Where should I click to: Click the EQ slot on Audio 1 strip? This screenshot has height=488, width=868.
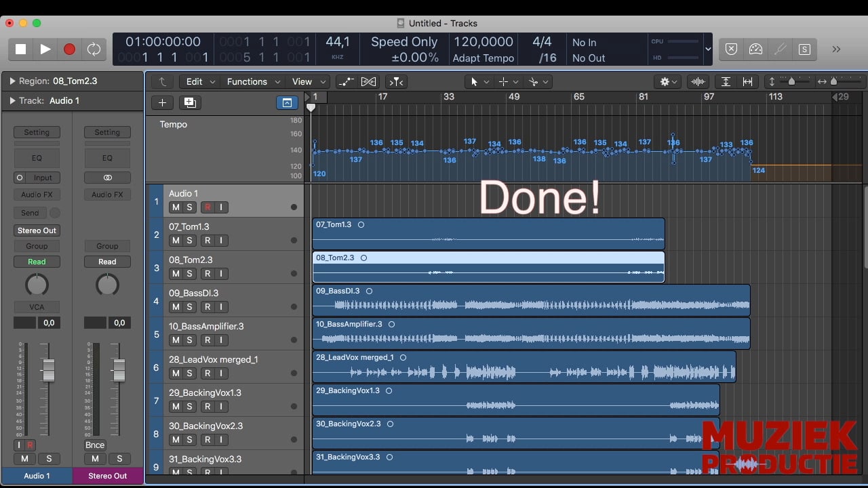click(x=37, y=158)
